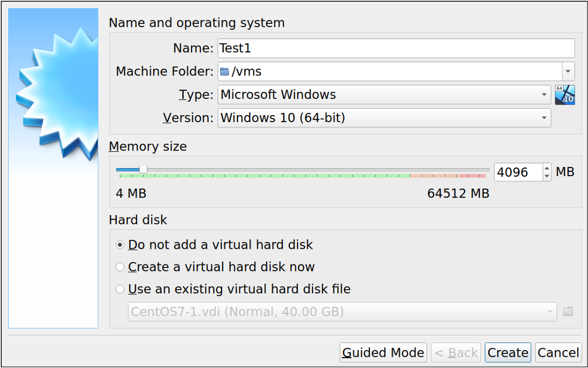This screenshot has width=588, height=368.
Task: Choose 'Use an existing virtual hard disk file'
Action: point(120,288)
